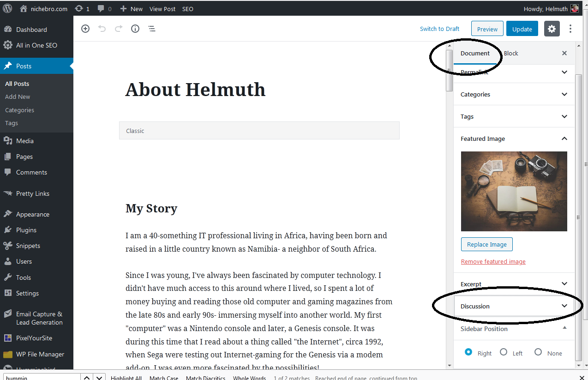Click the featured image thumbnail
This screenshot has width=588, height=380.
click(x=514, y=191)
